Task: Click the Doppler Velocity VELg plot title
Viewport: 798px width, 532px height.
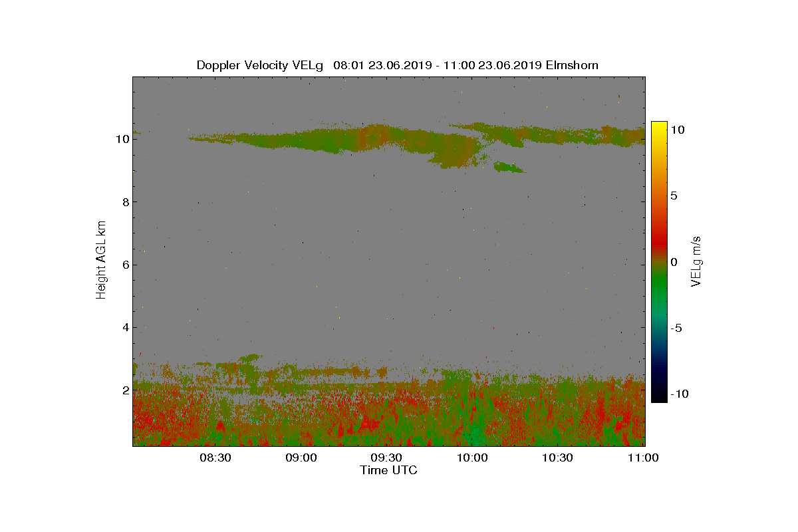Action: [x=397, y=65]
